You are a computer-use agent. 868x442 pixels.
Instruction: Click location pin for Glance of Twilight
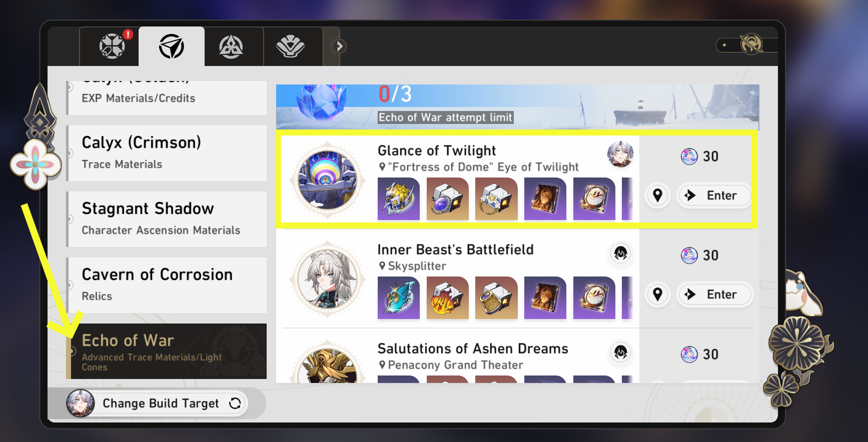point(657,195)
